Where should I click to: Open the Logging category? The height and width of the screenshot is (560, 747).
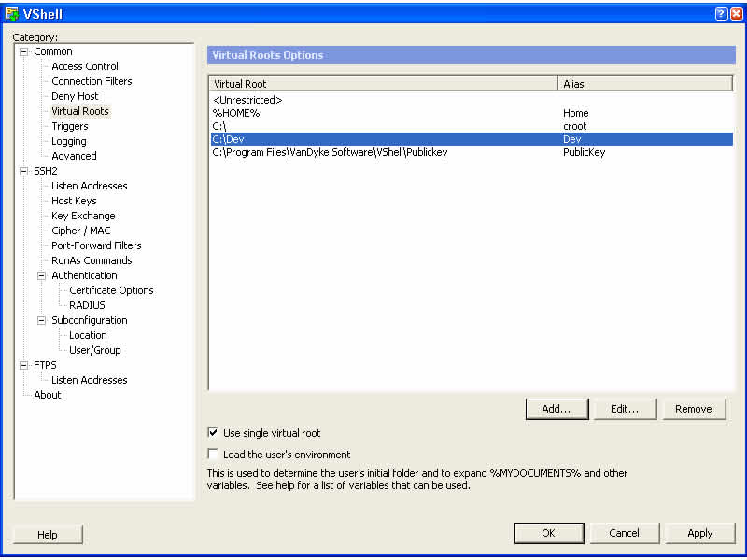(x=68, y=141)
